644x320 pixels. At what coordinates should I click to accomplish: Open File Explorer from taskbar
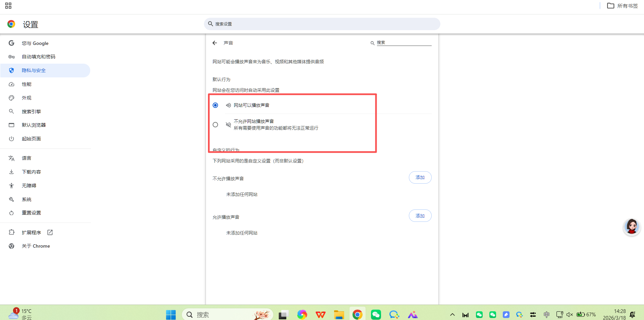click(339, 314)
